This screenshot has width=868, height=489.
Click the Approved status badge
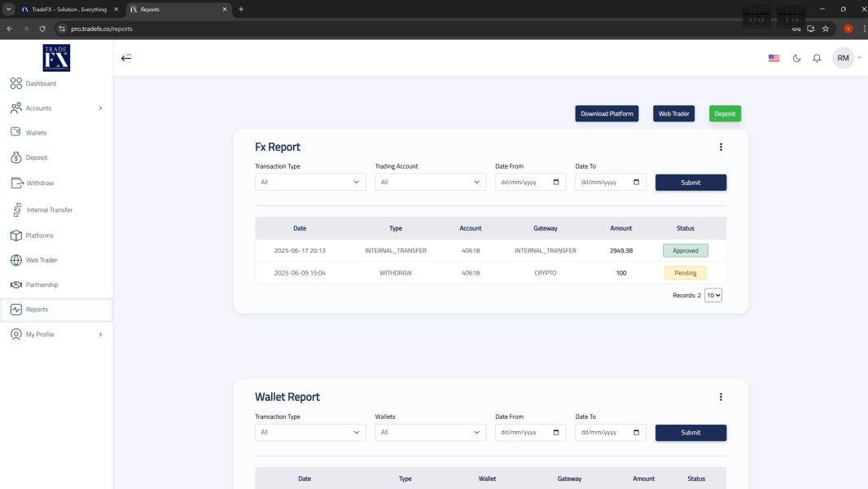click(686, 250)
